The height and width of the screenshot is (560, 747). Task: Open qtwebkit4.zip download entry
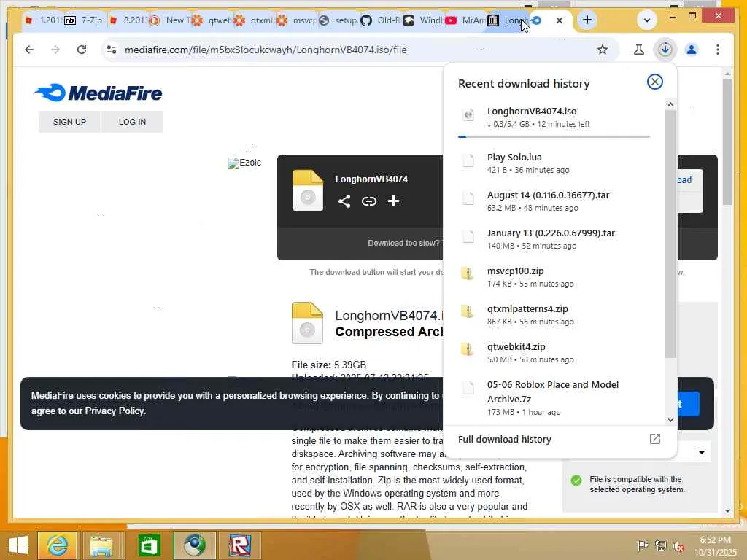click(x=554, y=353)
